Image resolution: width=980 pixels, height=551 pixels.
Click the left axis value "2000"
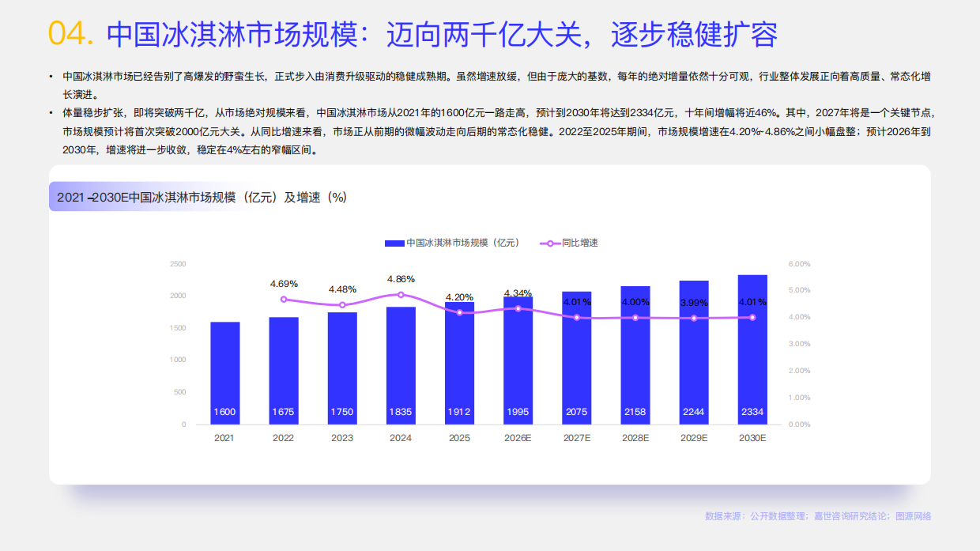(179, 296)
